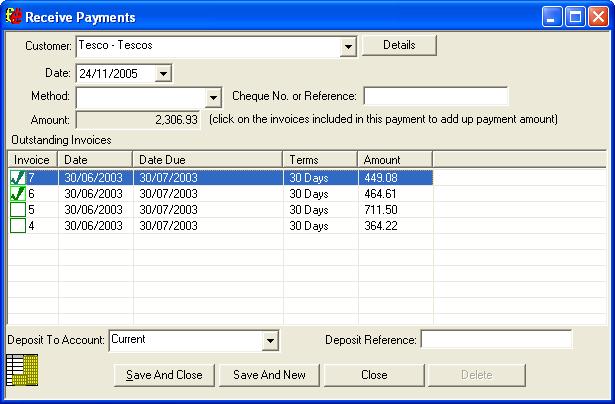Click 30/07/2003 due date in invoice 7 row
Viewport: 615px width, 404px height.
click(169, 178)
